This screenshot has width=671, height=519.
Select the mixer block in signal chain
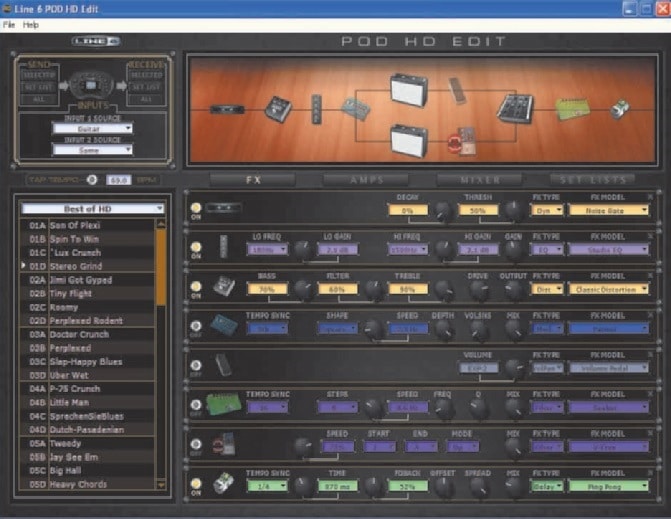click(x=515, y=108)
